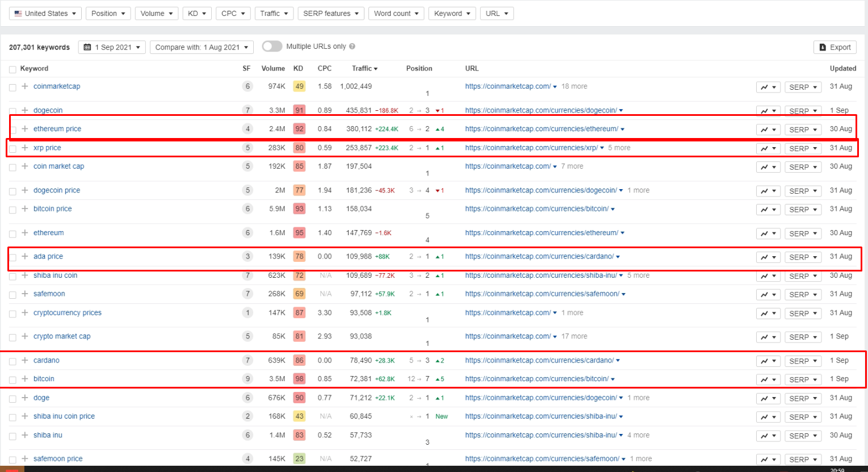Tick the checkbox for crypto market cap
This screenshot has height=472, width=868.
(12, 337)
